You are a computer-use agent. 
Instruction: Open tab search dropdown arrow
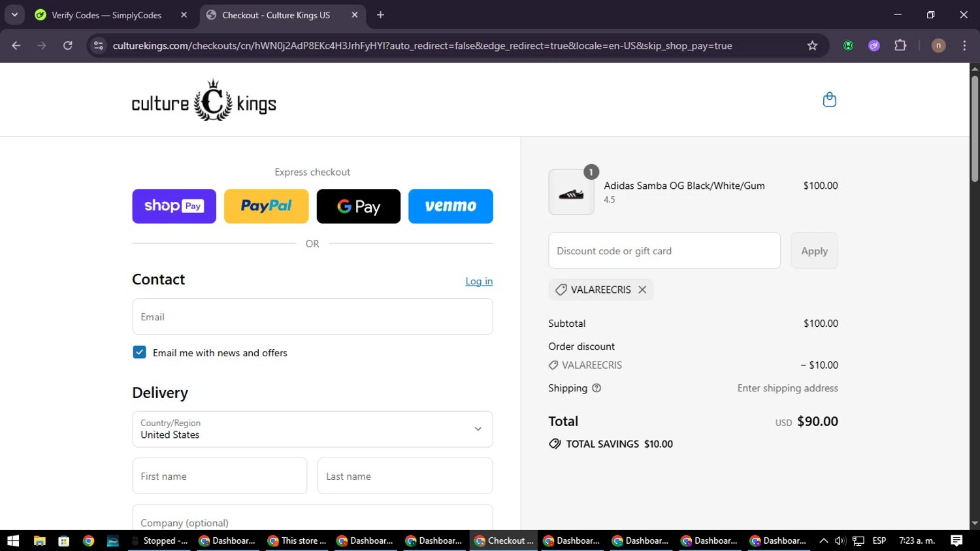(x=14, y=15)
